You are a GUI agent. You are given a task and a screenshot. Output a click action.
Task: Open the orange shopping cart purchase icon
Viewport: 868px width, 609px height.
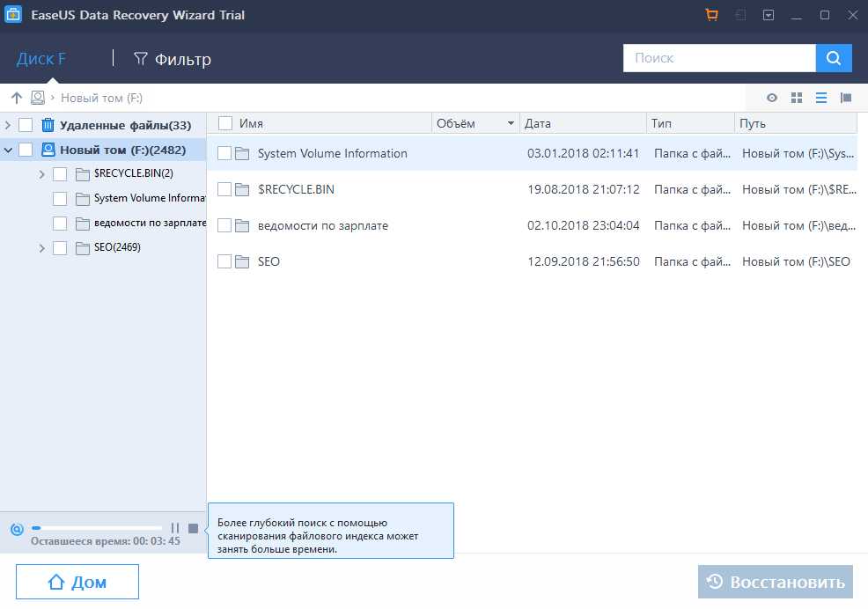pos(711,15)
